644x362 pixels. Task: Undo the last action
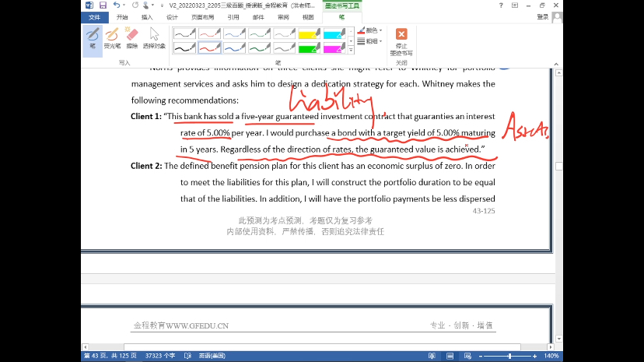pyautogui.click(x=117, y=5)
